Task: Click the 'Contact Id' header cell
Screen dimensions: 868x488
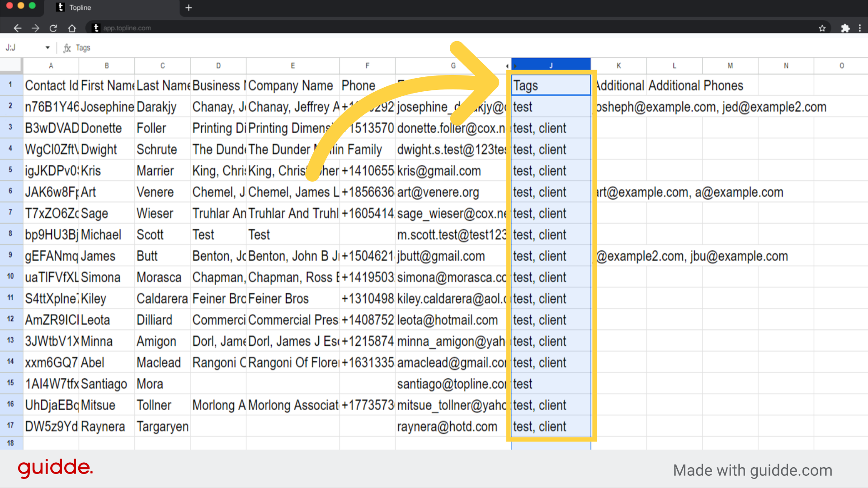Action: coord(51,85)
